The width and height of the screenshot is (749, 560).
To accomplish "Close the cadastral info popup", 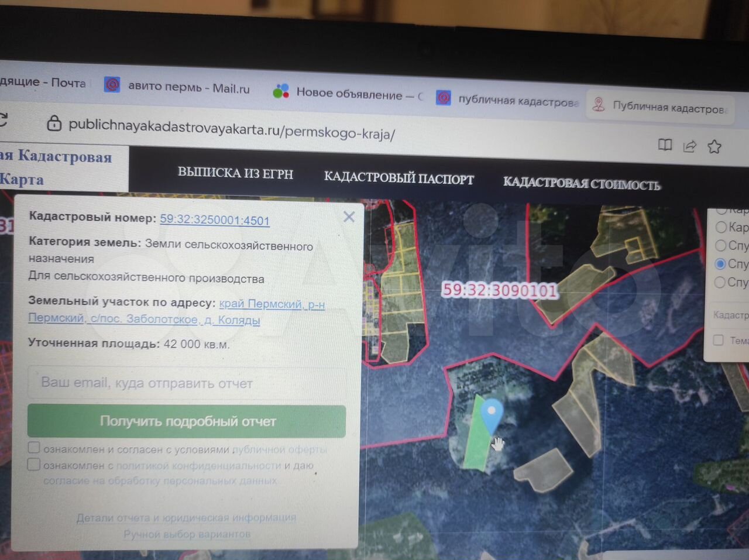I will coord(349,217).
